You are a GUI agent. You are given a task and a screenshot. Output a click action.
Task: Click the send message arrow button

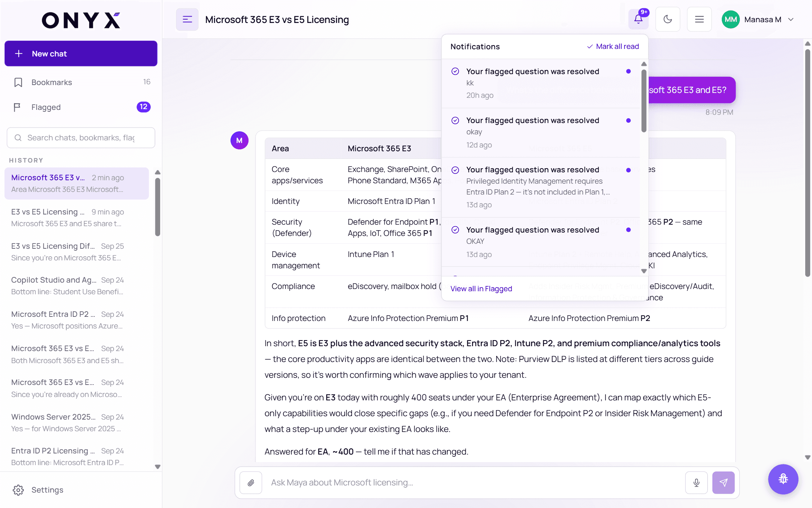click(x=723, y=482)
